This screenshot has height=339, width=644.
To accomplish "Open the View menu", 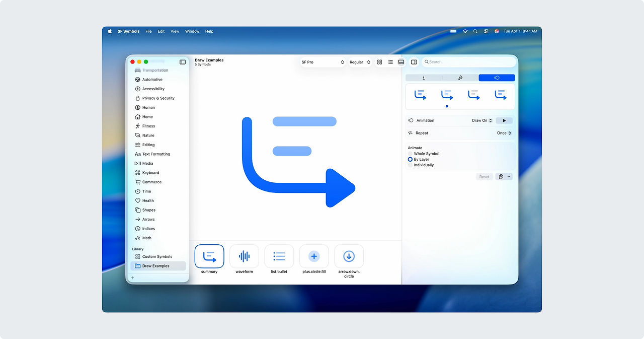I will tap(175, 31).
